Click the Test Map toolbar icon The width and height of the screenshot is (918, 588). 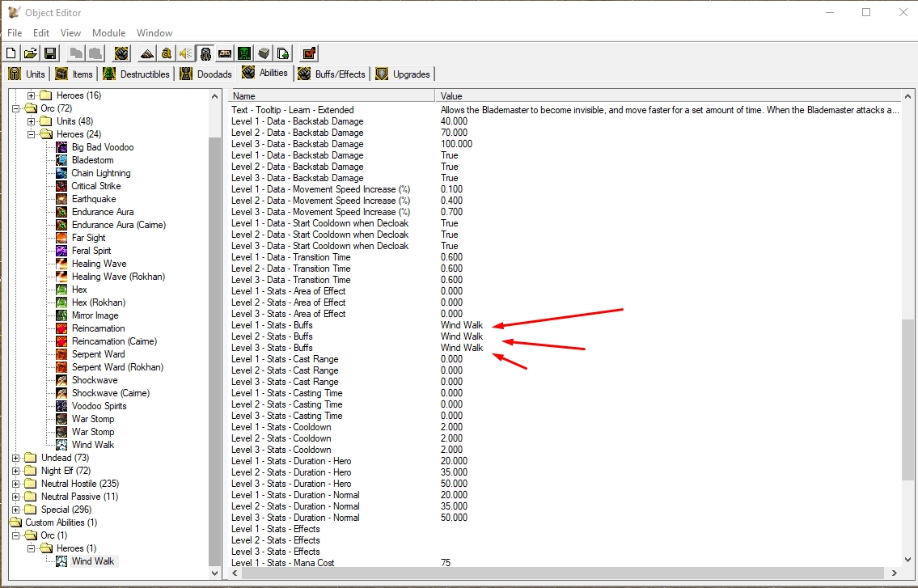[309, 53]
